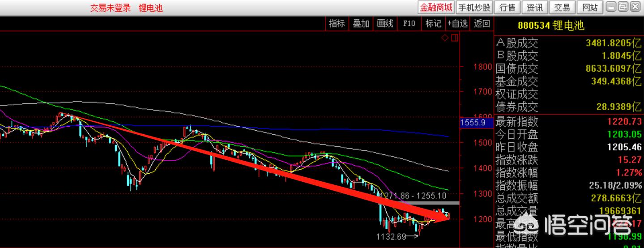Open the 画线 drawing tools
This screenshot has height=248, width=644.
point(385,24)
